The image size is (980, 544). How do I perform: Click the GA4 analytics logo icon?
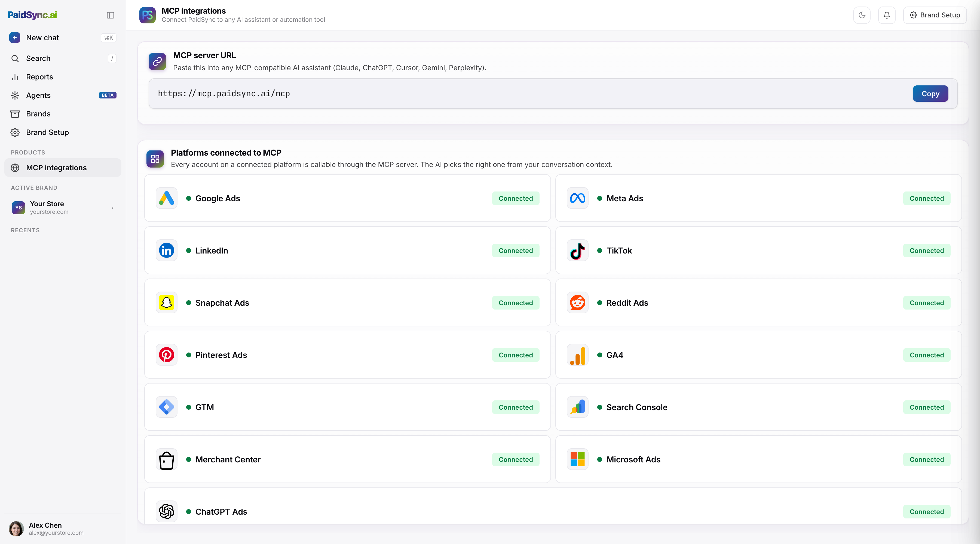pyautogui.click(x=577, y=355)
